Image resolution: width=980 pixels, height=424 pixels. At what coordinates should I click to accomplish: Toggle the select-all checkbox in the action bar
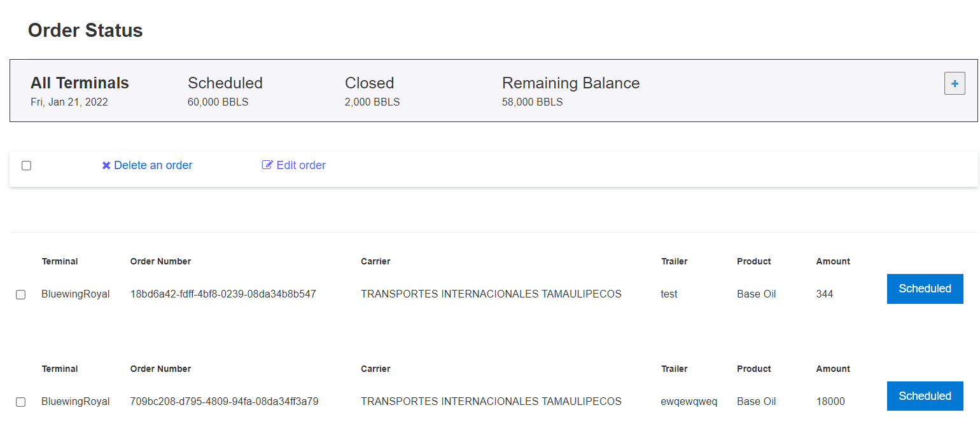(x=26, y=165)
